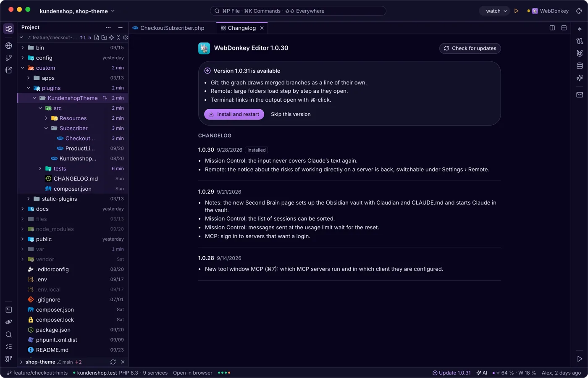The image size is (588, 378).
Task: Click the asterisk icon in right sidebar
Action: 580,29
